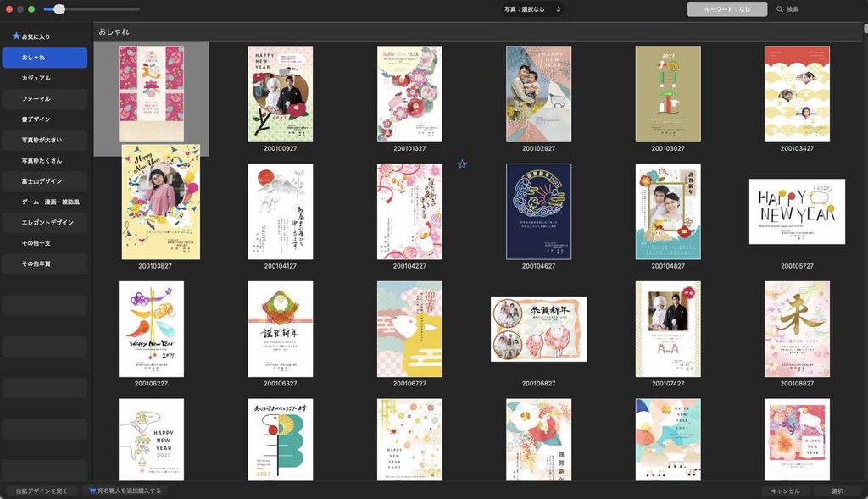This screenshot has width=868, height=499.
Task: Select design thumbnail 200106327
Action: (x=280, y=330)
